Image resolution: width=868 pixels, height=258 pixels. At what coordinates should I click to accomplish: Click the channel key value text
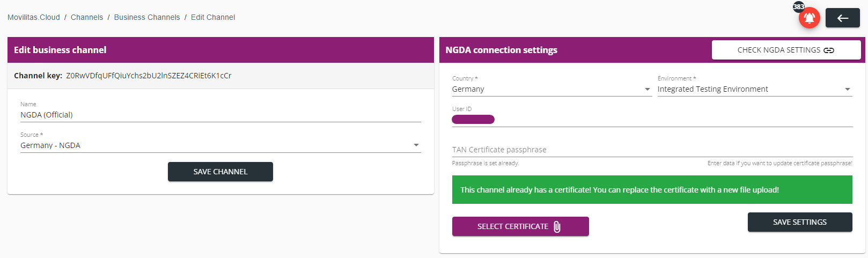point(149,76)
